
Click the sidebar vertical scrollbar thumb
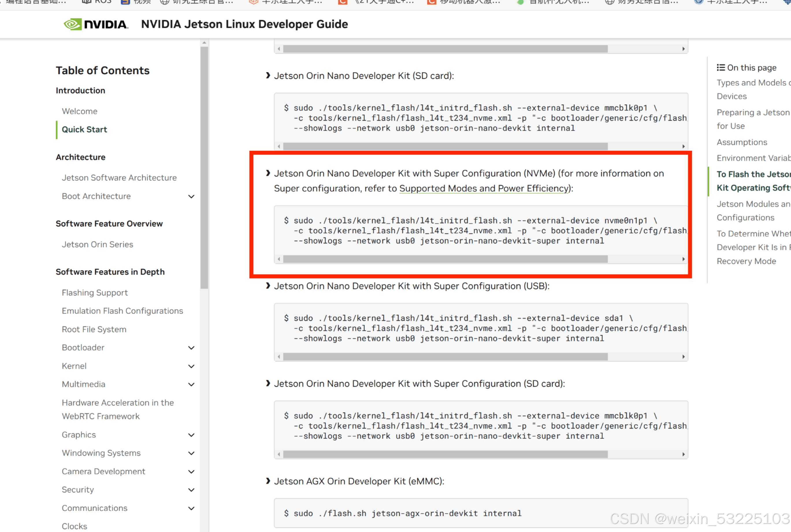pos(204,168)
